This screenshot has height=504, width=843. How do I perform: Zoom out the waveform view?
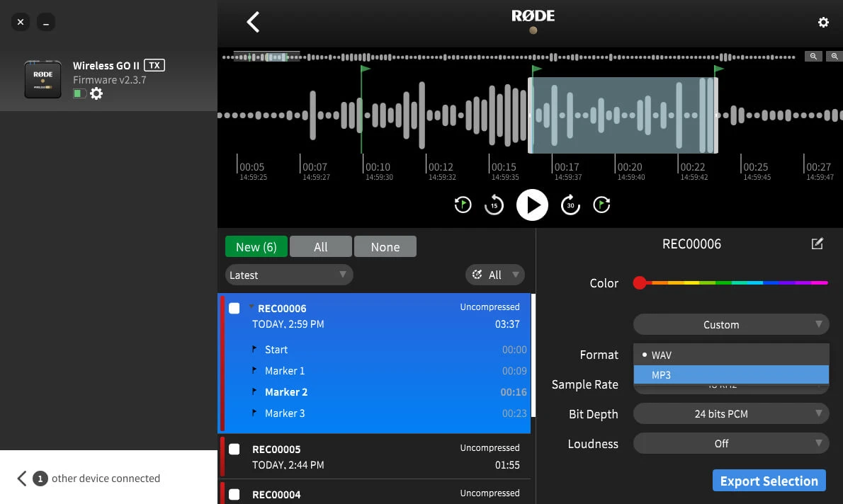click(x=813, y=56)
